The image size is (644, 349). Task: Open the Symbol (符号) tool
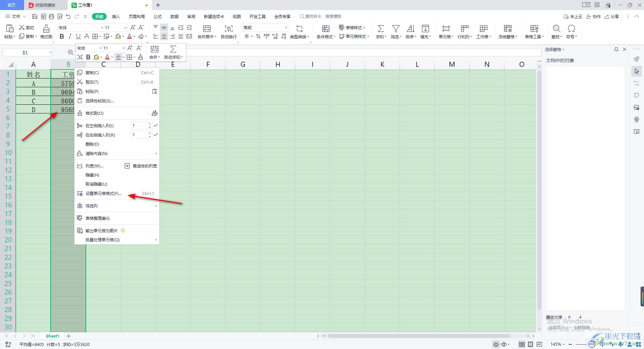click(572, 29)
